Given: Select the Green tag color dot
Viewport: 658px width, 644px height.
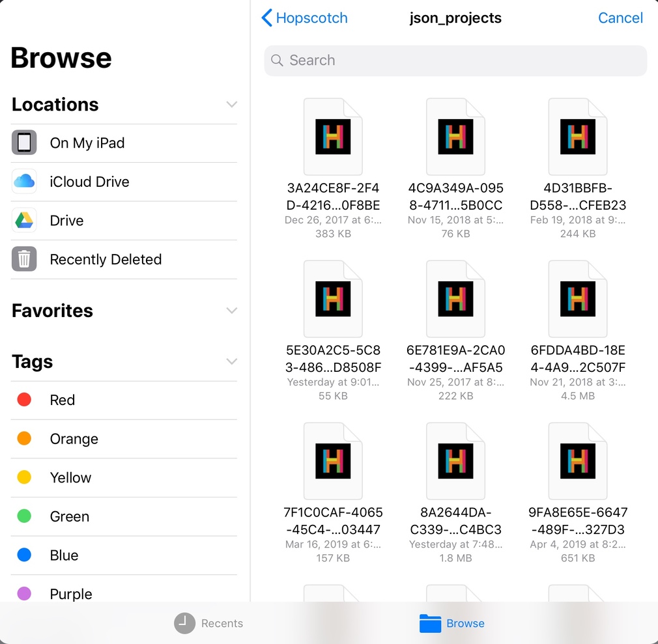Looking at the screenshot, I should point(24,516).
